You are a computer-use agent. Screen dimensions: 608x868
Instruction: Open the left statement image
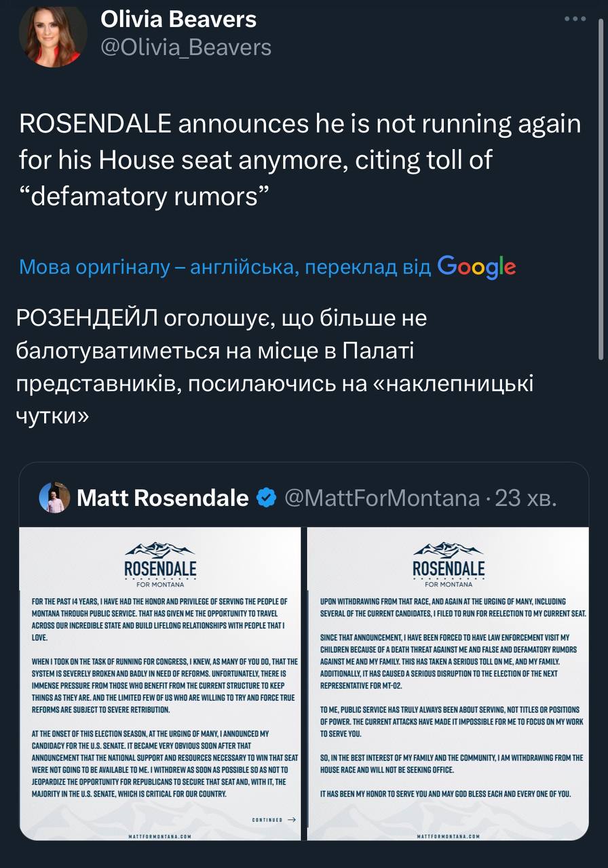click(160, 685)
